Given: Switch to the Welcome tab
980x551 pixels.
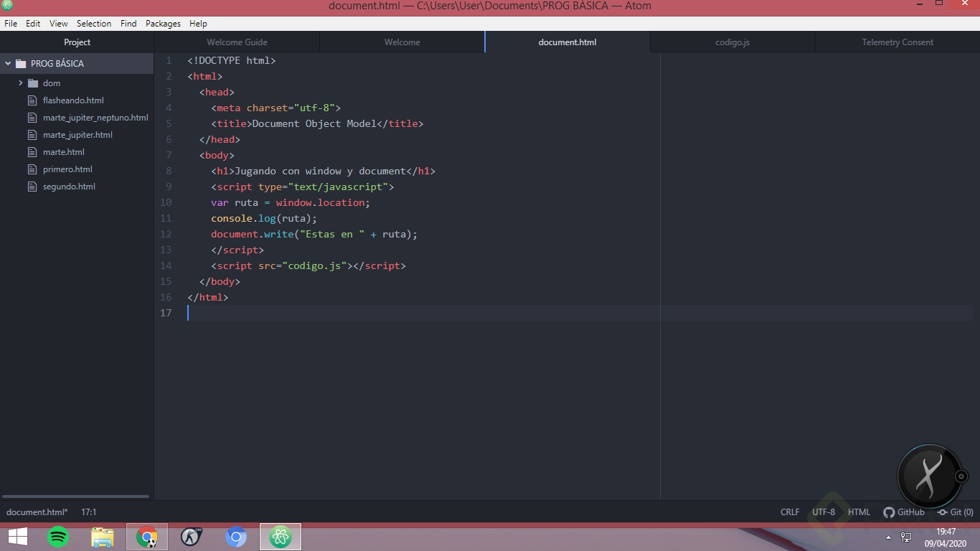Looking at the screenshot, I should (402, 42).
